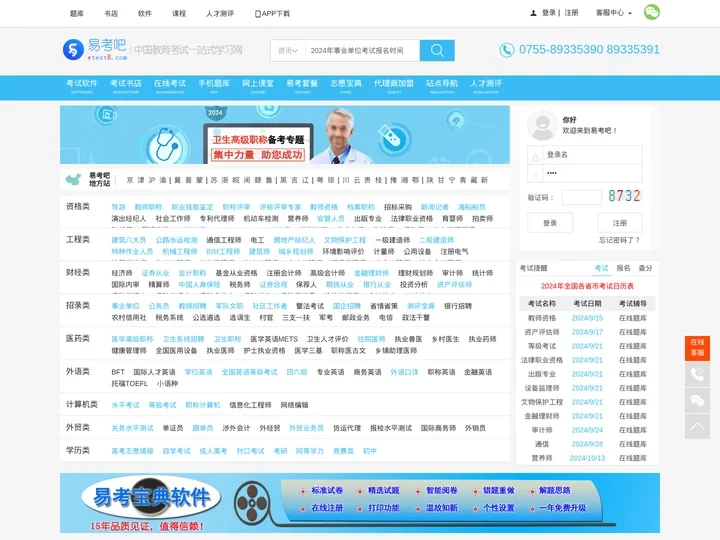The image size is (720, 540).
Task: Go to 志愿宝典 in blue navigation bar
Action: point(346,86)
